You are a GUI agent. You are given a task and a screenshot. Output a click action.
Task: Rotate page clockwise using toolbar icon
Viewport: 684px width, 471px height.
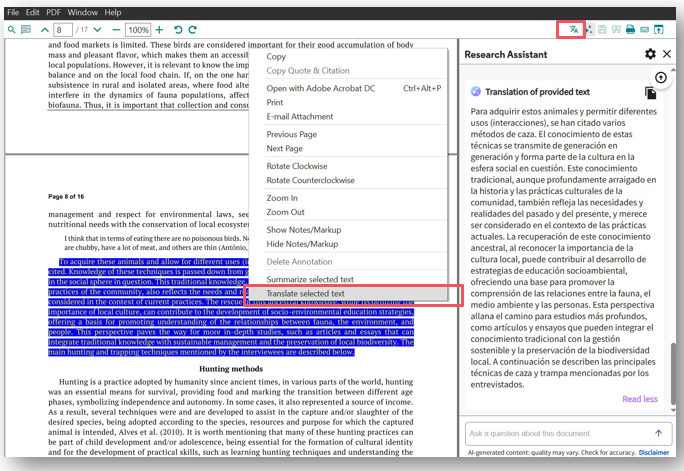pos(193,30)
